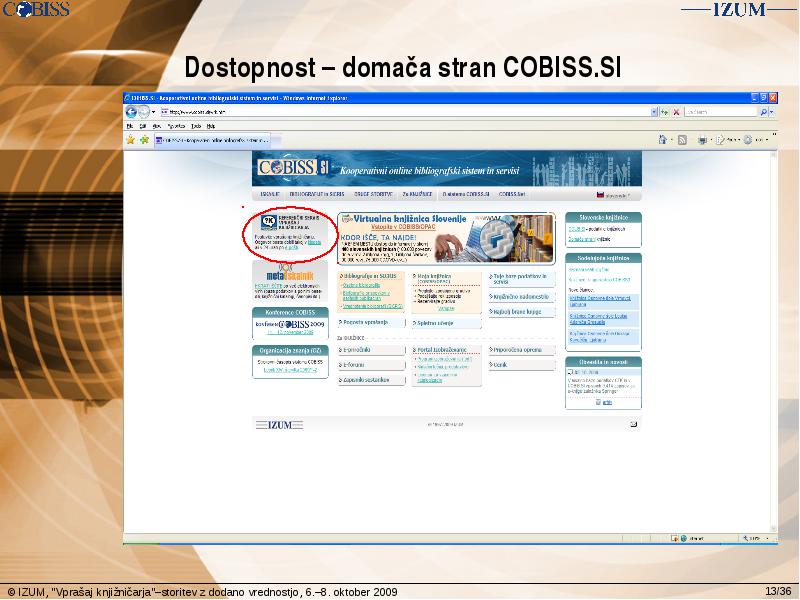This screenshot has height=600, width=800.
Task: Click the konferenca COBISS 2009 logo
Action: (290, 324)
